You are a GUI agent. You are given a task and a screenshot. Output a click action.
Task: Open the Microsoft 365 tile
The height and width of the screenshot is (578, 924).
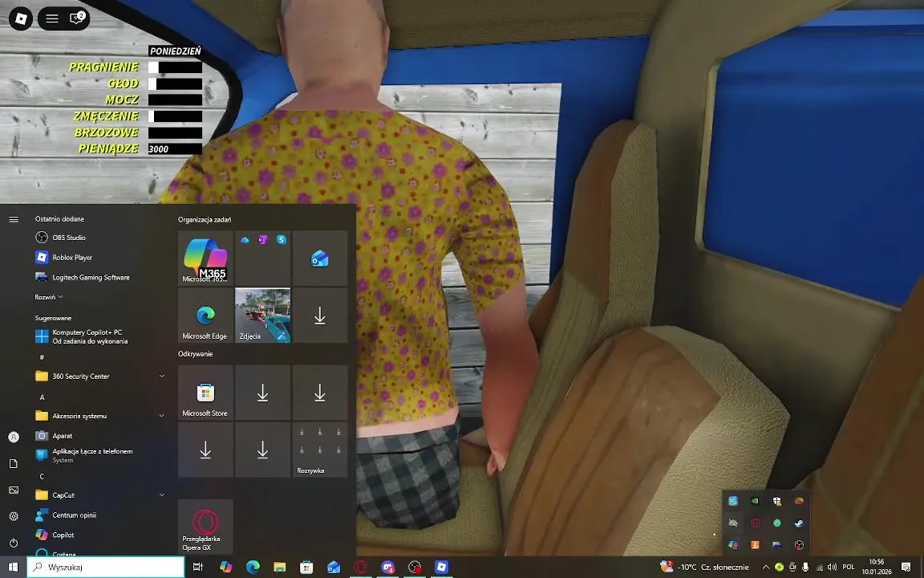coord(205,258)
